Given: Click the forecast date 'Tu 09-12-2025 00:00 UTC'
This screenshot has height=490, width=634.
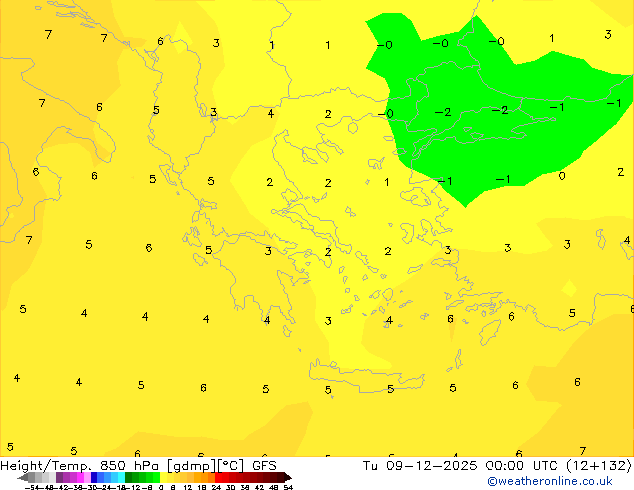Looking at the screenshot, I should click(x=463, y=466).
